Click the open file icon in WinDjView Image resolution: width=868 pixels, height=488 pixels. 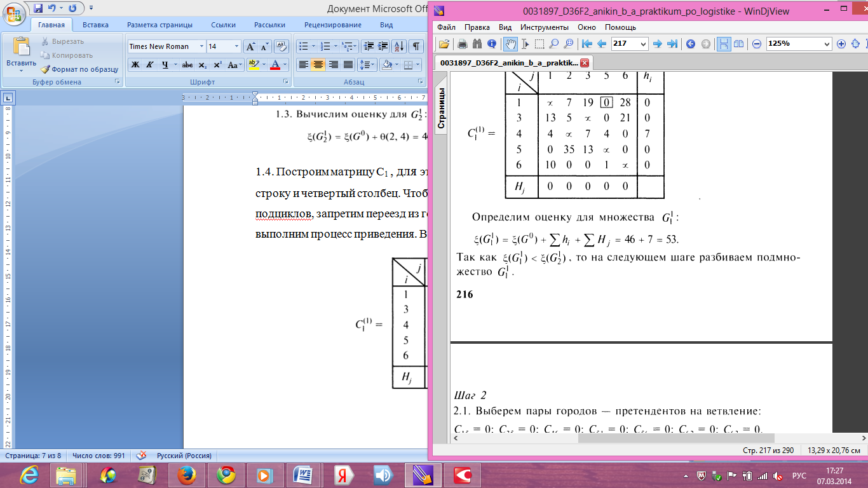click(x=444, y=44)
